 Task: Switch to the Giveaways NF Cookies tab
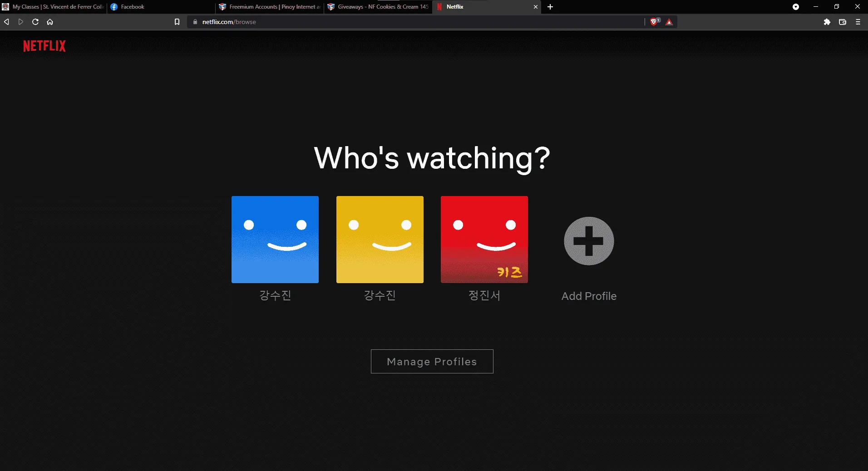pyautogui.click(x=378, y=7)
